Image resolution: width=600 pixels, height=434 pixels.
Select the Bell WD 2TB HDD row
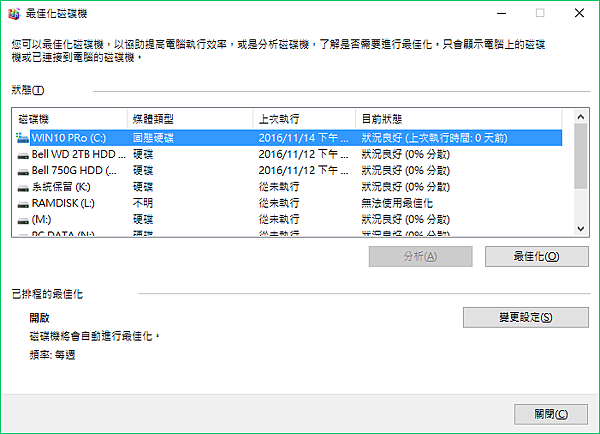pyautogui.click(x=289, y=154)
